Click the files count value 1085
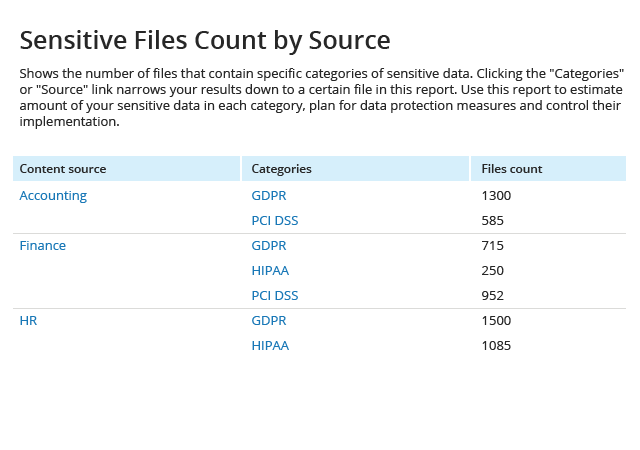The width and height of the screenshot is (640, 450). 496,345
